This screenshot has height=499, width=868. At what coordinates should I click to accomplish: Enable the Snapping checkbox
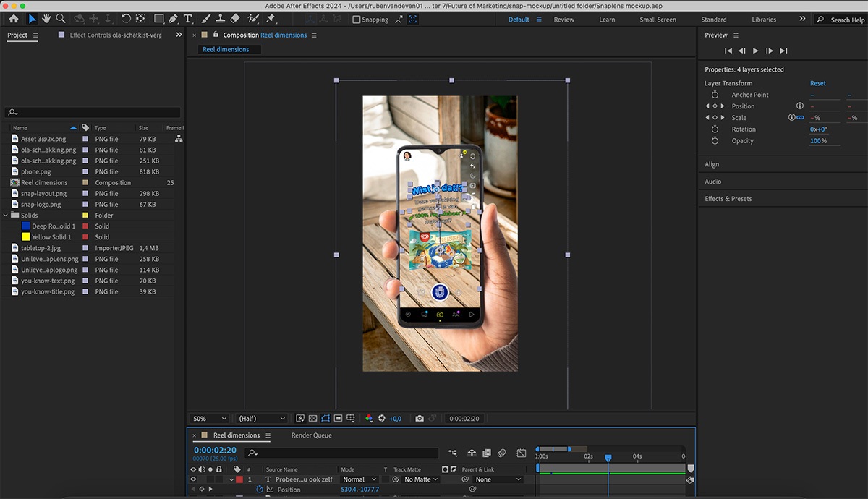click(x=357, y=20)
